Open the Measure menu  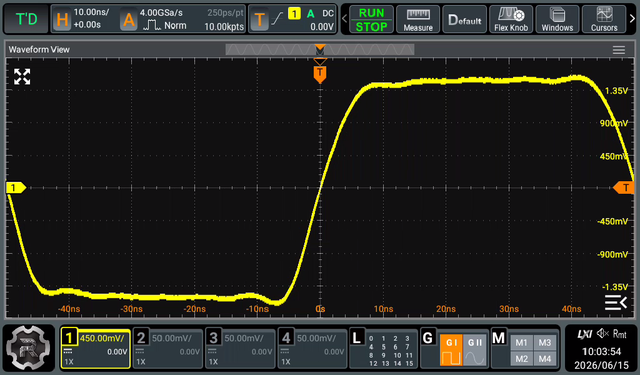pyautogui.click(x=418, y=19)
